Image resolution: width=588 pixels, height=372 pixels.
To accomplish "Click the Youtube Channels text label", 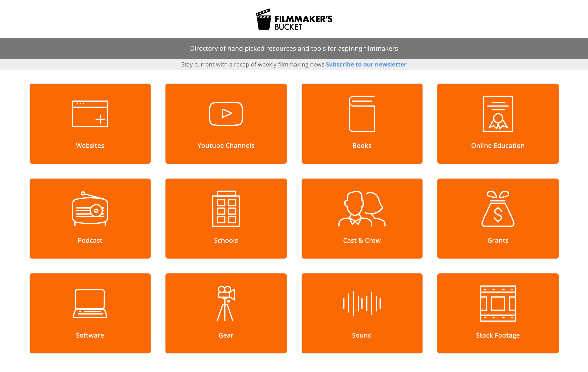I will point(226,146).
